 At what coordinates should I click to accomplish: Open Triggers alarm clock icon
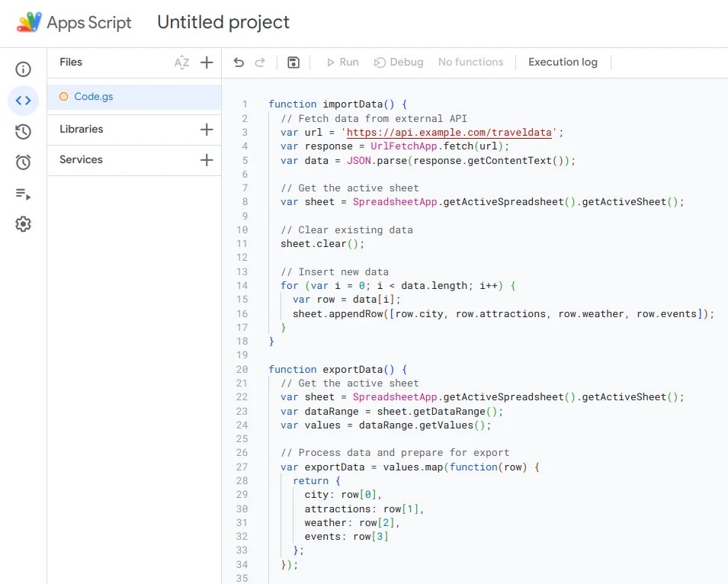(23, 162)
